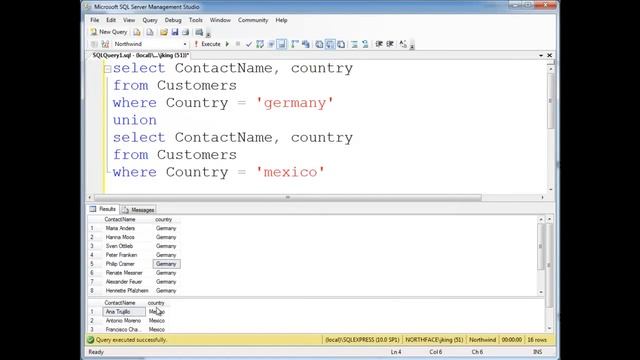This screenshot has height=360, width=640.
Task: Save the query with the floppy disk icon
Action: (x=175, y=32)
